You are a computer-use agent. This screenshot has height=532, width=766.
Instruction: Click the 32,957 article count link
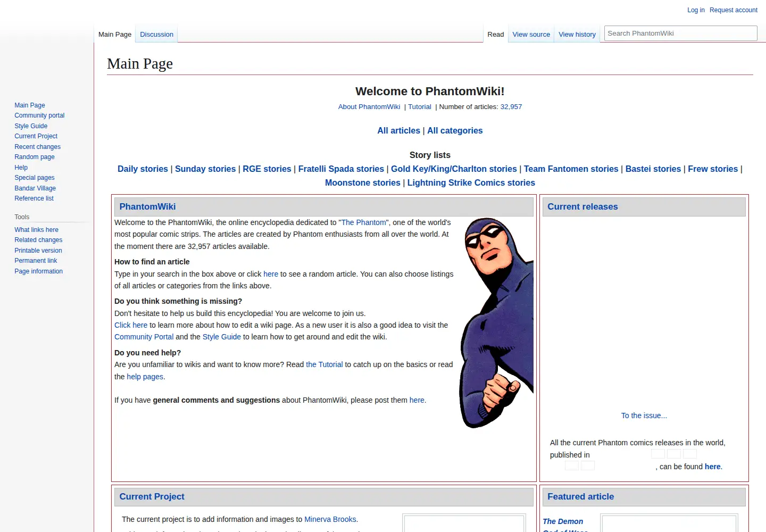pyautogui.click(x=511, y=107)
